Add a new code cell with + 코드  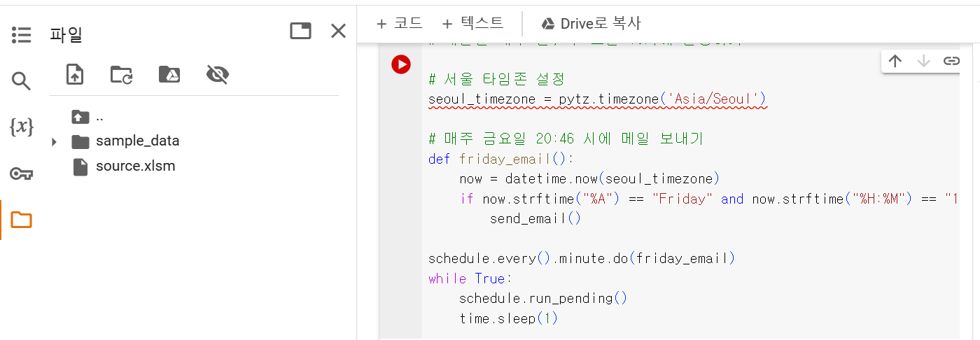pyautogui.click(x=399, y=23)
